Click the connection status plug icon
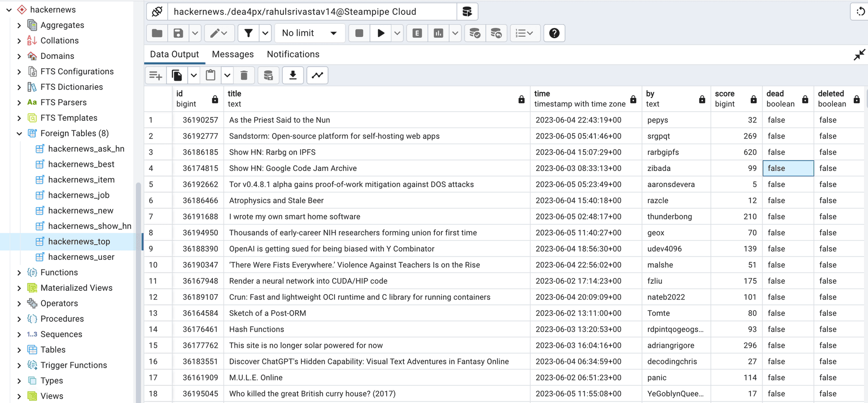 point(157,11)
